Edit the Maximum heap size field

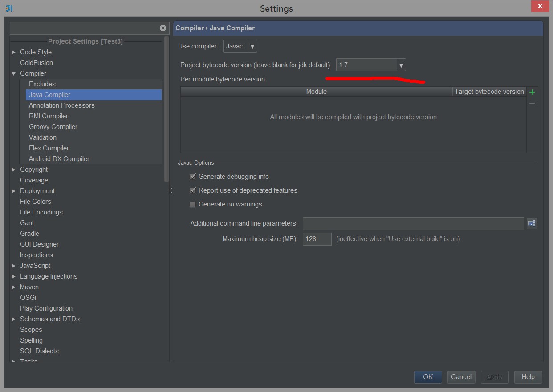pyautogui.click(x=317, y=239)
